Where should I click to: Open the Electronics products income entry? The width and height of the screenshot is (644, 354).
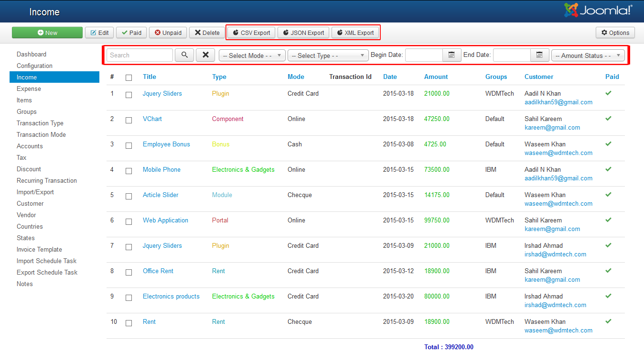coord(171,296)
